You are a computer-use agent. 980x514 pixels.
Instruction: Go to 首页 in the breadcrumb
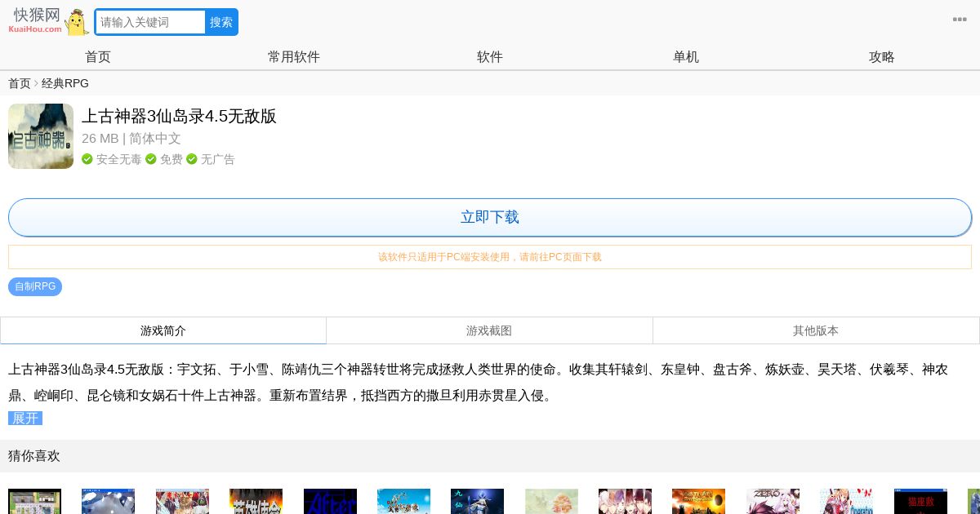[20, 83]
